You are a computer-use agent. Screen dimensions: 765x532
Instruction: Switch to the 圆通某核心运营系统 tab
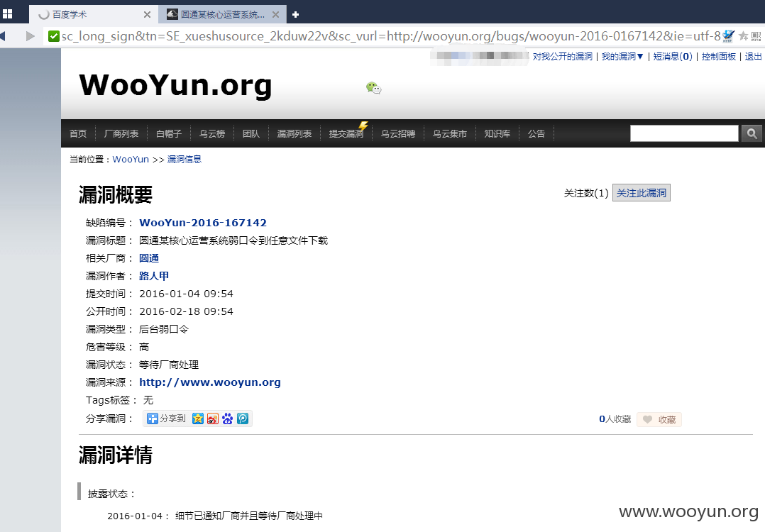[223, 15]
